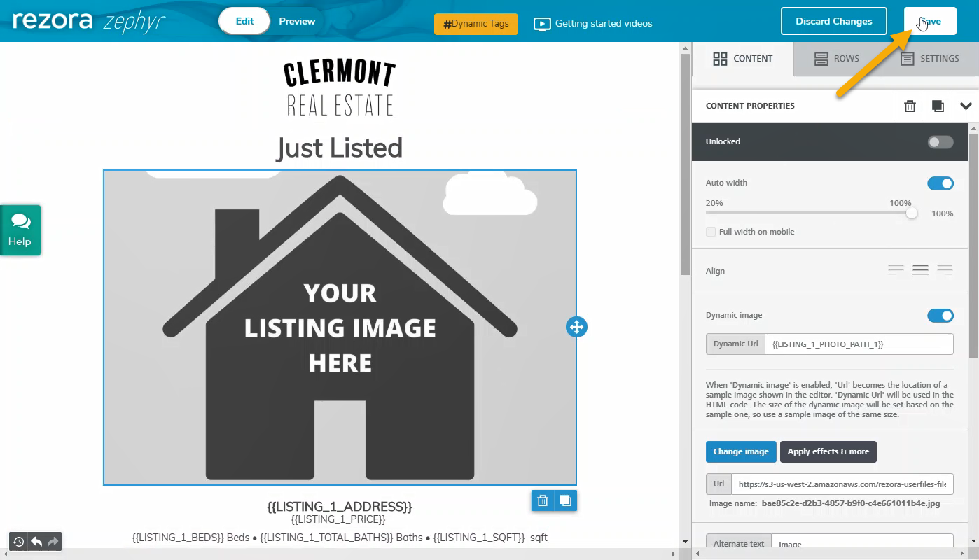Click the Just Listed heading
This screenshot has height=560, width=979.
pos(340,148)
